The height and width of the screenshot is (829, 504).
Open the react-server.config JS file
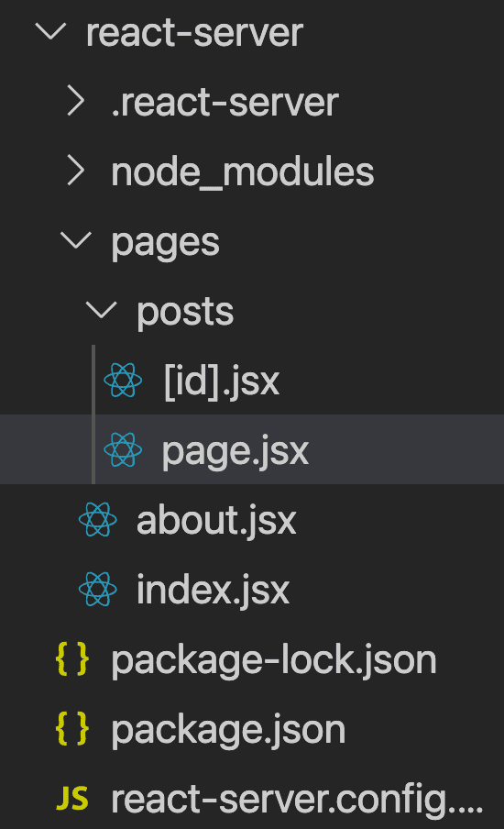click(x=297, y=800)
